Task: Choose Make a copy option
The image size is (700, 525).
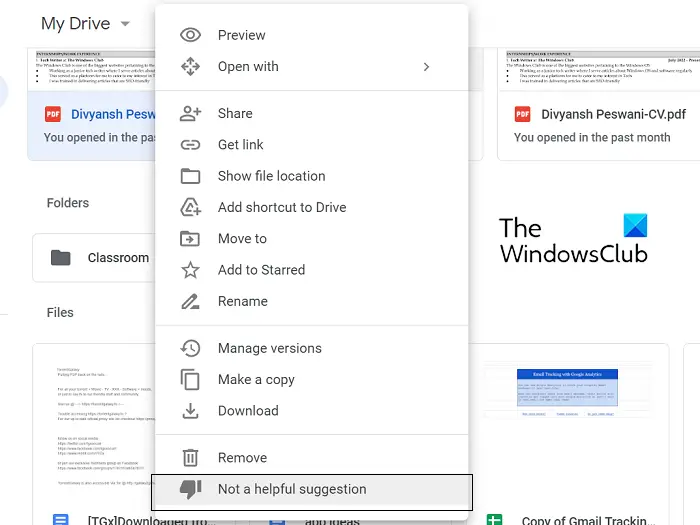Action: point(312,379)
